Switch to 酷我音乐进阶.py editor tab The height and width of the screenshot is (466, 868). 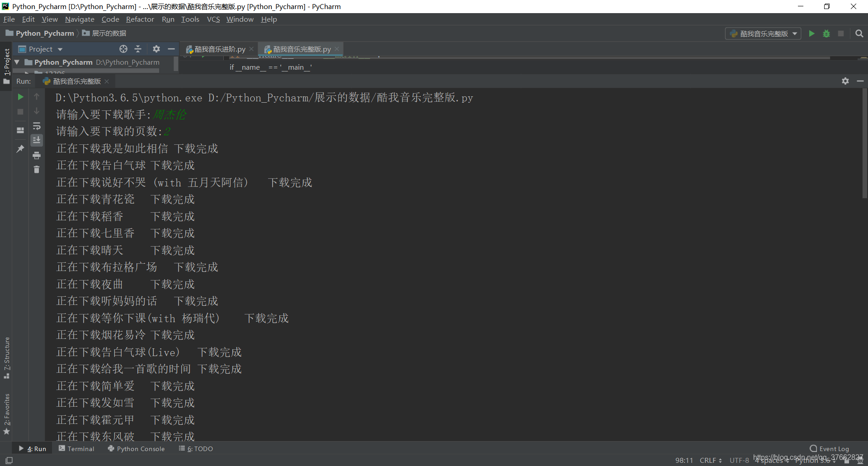pos(220,49)
